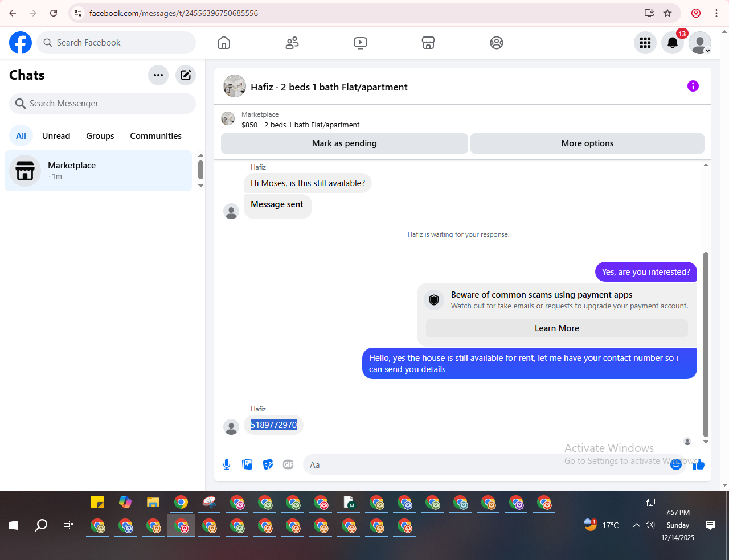729x560 pixels.
Task: Choose a GIF icon
Action: pyautogui.click(x=288, y=464)
